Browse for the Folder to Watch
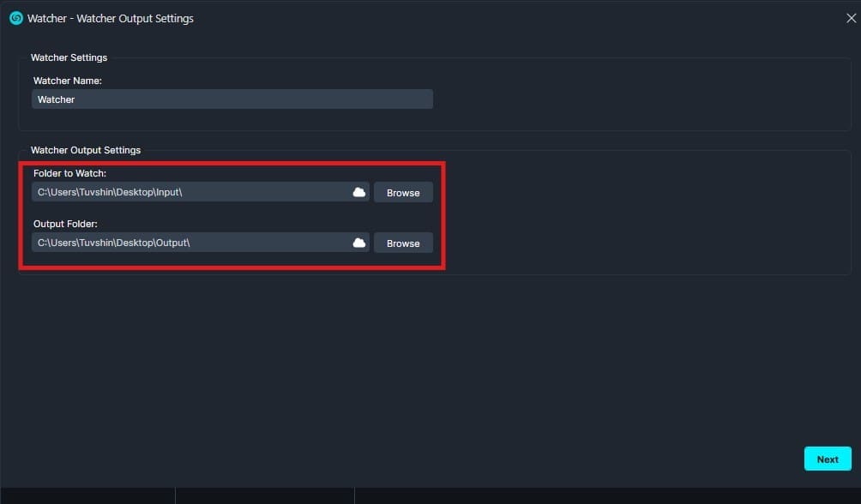This screenshot has width=861, height=504. [403, 193]
